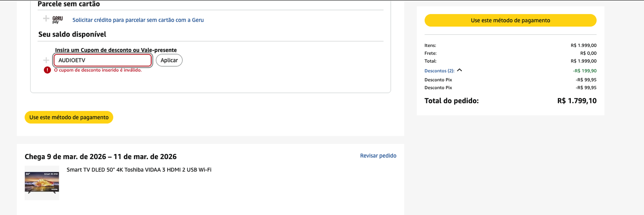Focus the AUDIOETV coupon input field
Screen dimensions: 644x215
pos(103,60)
